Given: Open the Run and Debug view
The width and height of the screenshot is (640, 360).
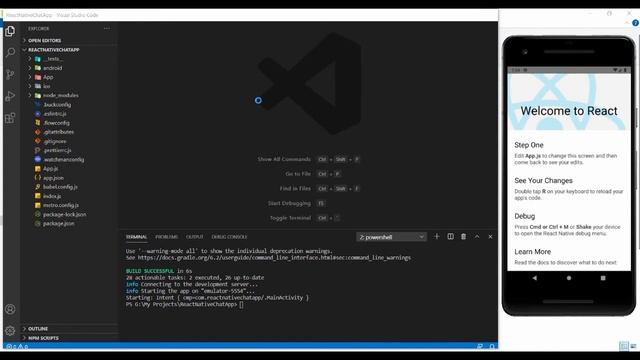Looking at the screenshot, I should pos(10,96).
